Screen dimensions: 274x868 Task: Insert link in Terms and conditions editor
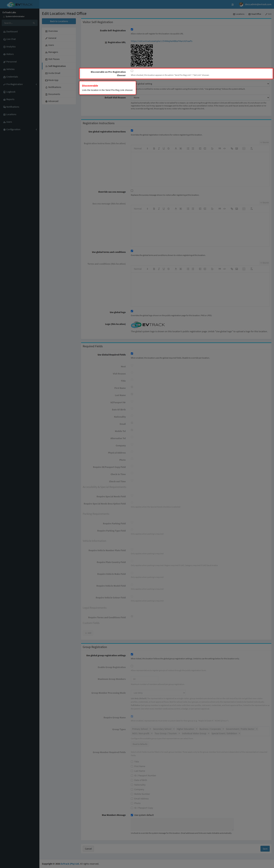point(232,269)
